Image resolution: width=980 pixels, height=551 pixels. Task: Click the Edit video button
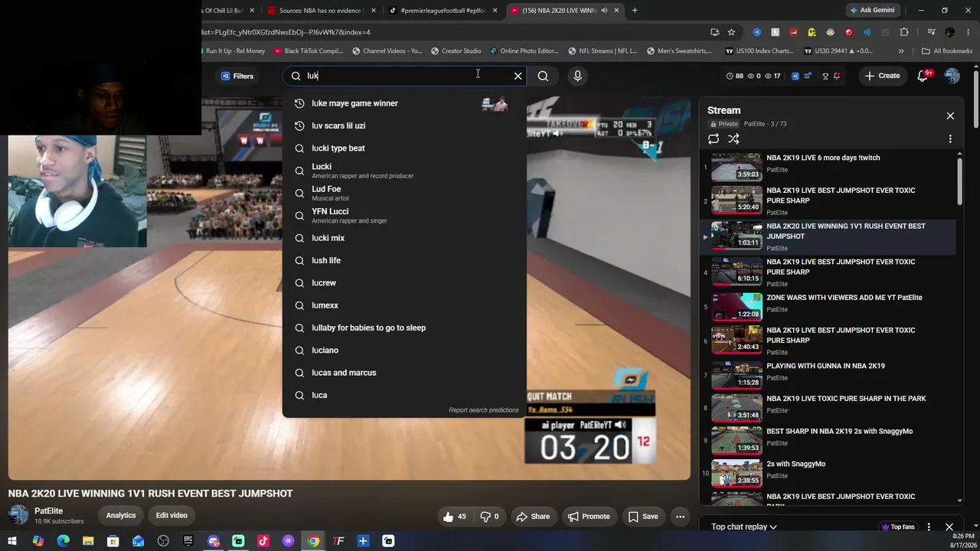point(171,516)
